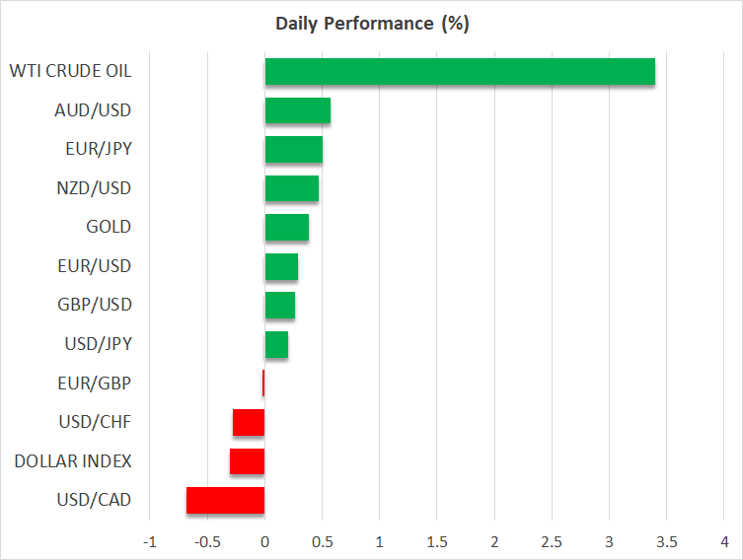743x560 pixels.
Task: Click the NZD/USD bar in the chart
Action: (x=291, y=188)
